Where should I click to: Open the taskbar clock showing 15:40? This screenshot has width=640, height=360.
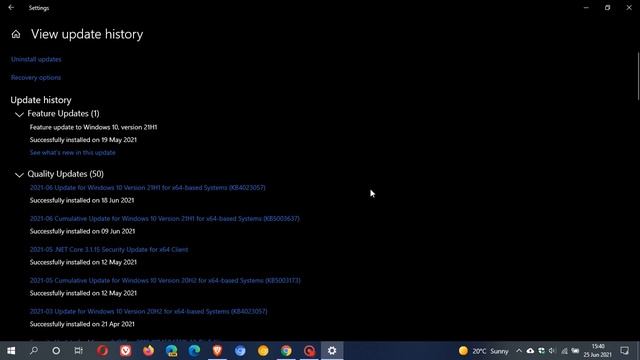(x=598, y=351)
